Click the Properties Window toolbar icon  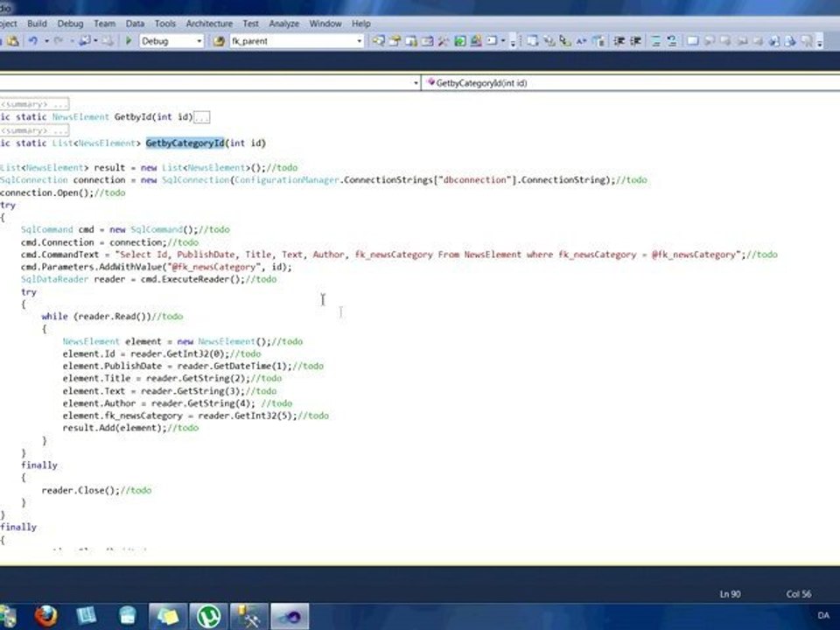[x=395, y=41]
